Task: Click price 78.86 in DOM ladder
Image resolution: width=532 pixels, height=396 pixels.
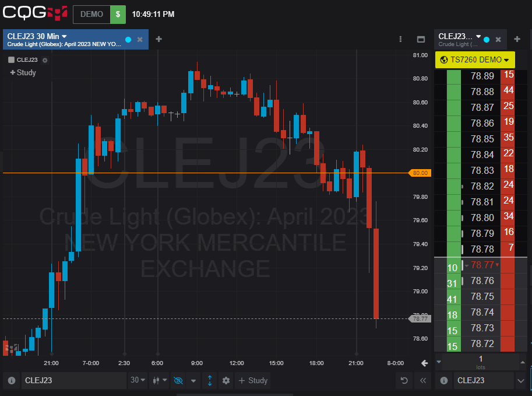Action: [482, 123]
